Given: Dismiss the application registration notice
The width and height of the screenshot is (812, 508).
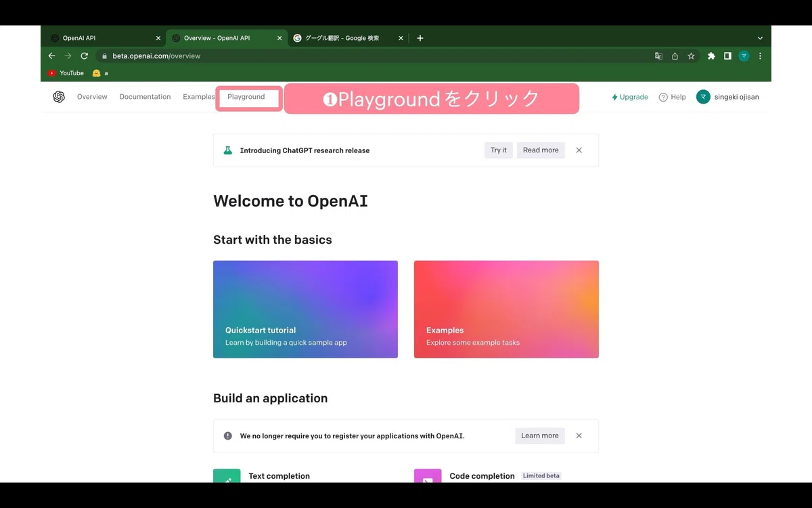Looking at the screenshot, I should pos(579,436).
